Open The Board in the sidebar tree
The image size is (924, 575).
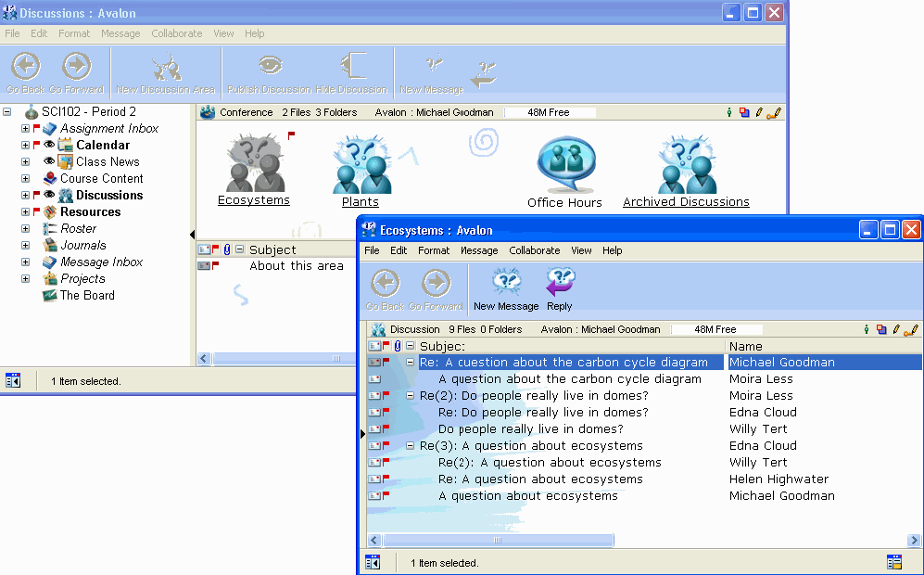[87, 295]
